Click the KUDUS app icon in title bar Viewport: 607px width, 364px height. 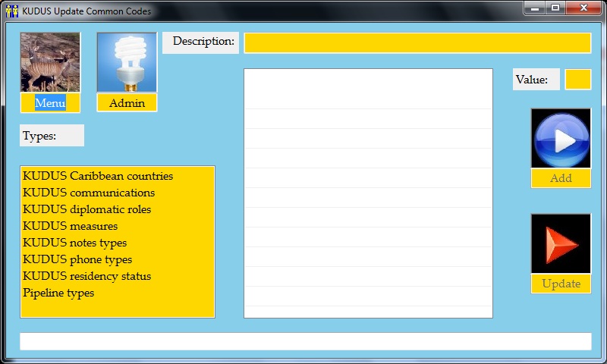11,11
